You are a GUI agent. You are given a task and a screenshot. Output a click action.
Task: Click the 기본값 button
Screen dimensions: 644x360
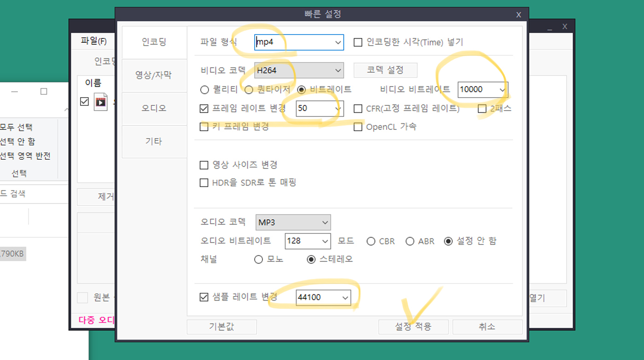(x=222, y=327)
